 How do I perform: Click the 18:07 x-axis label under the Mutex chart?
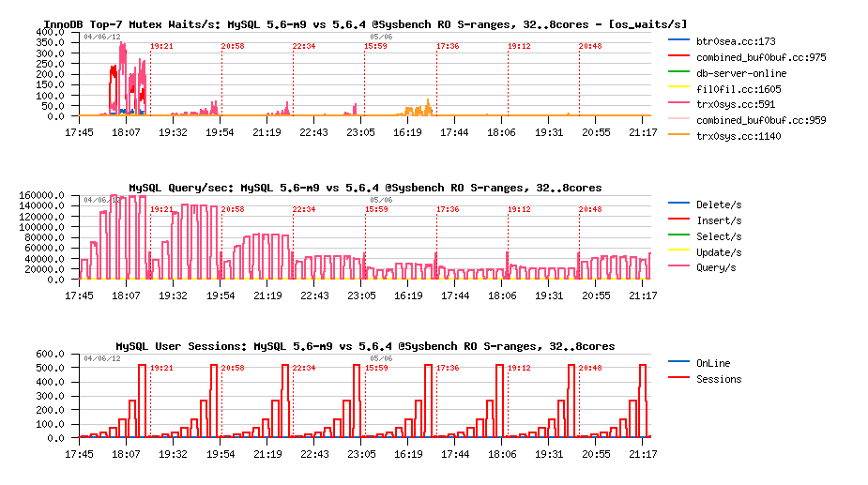(127, 133)
